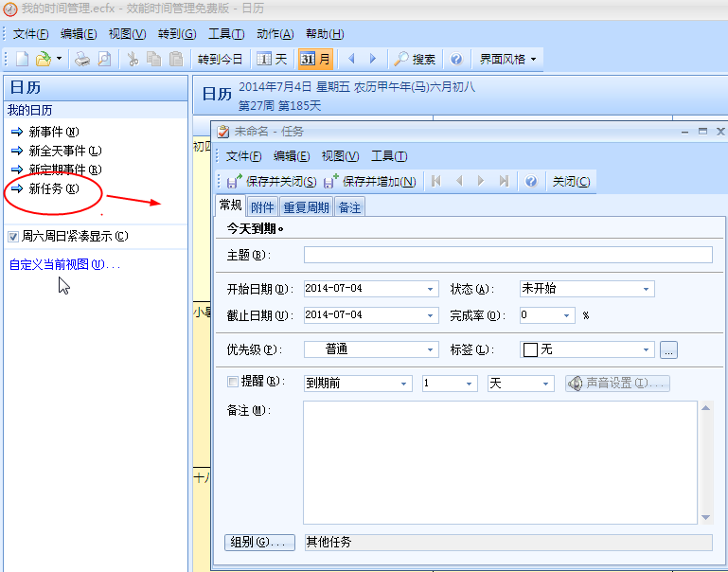
Task: Switch to month view with 月 button
Action: coord(315,59)
